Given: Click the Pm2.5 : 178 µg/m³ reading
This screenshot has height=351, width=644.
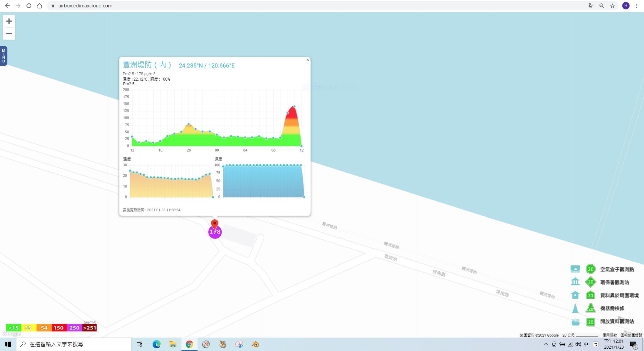Looking at the screenshot, I should [139, 74].
